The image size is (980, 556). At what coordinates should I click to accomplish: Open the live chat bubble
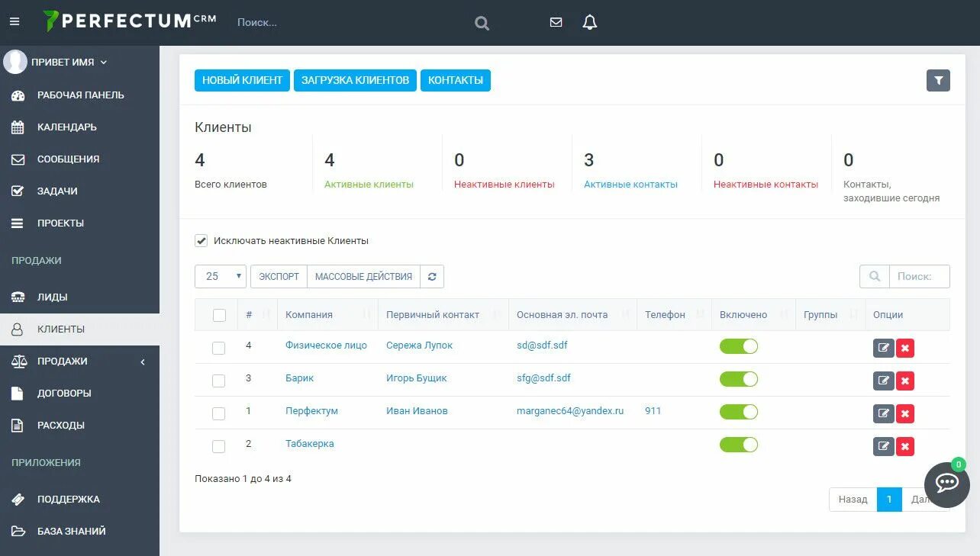coord(947,484)
